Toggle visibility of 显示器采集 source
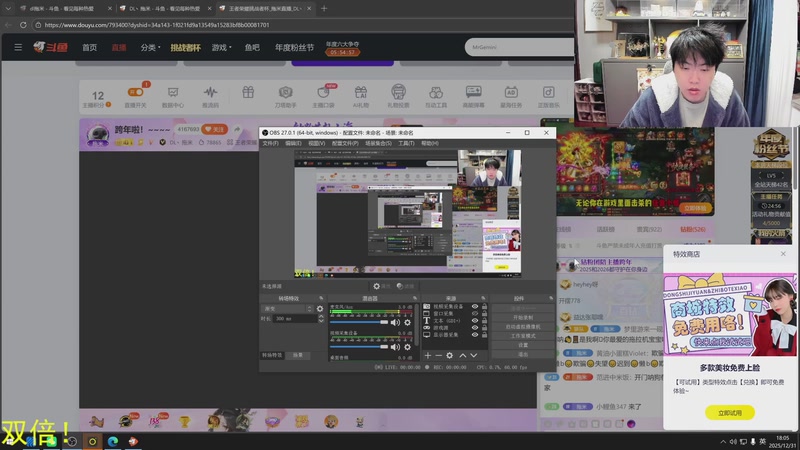Image resolution: width=800 pixels, height=450 pixels. [475, 335]
